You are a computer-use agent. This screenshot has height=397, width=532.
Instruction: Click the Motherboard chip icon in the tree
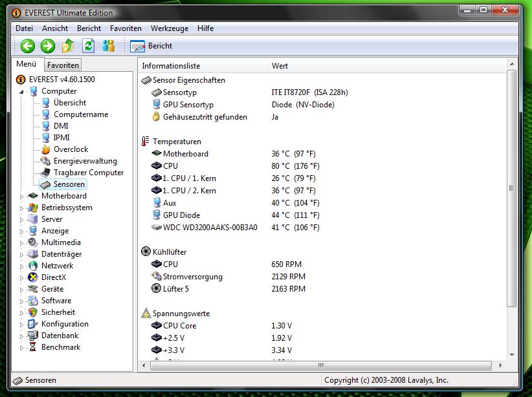(33, 196)
